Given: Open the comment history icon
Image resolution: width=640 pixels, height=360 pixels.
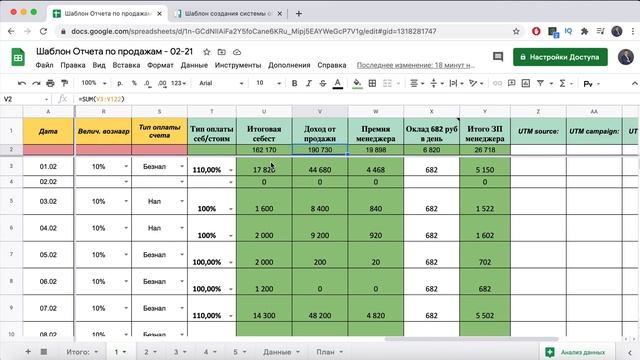Looking at the screenshot, I should (498, 57).
